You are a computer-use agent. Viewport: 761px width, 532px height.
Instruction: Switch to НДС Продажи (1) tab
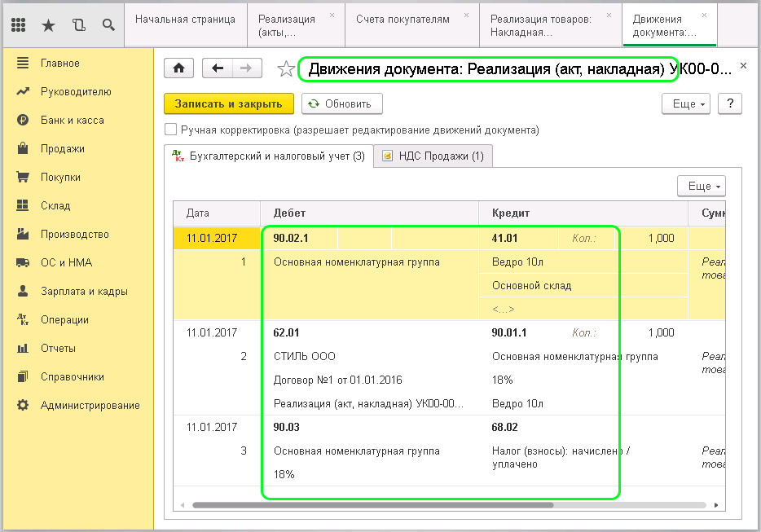point(433,156)
